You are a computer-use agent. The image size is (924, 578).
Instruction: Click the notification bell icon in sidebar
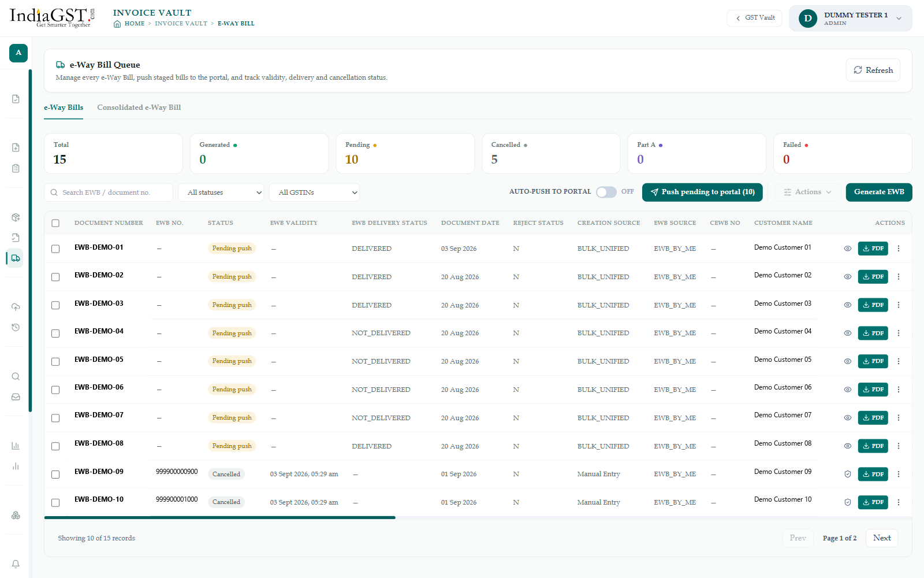[16, 564]
